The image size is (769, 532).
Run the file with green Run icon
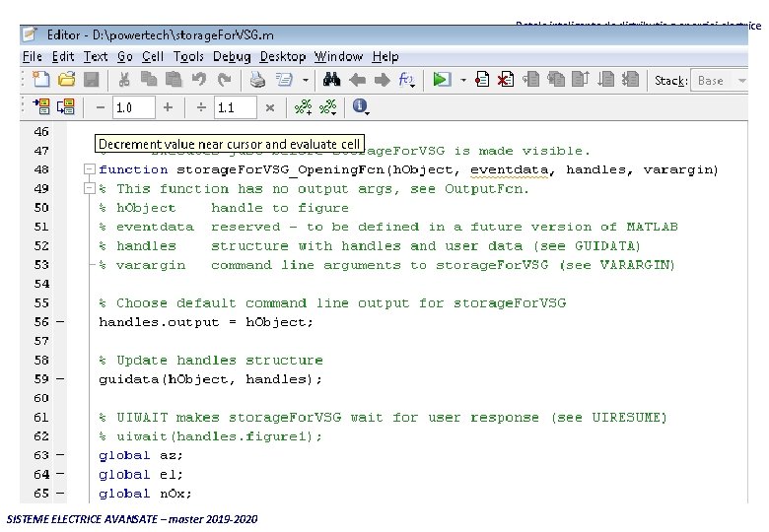click(x=442, y=80)
